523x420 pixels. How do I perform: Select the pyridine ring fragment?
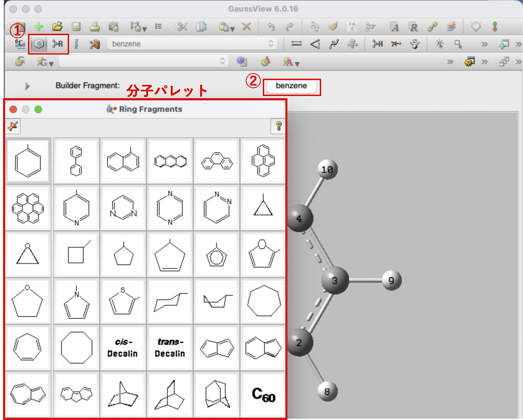[76, 208]
